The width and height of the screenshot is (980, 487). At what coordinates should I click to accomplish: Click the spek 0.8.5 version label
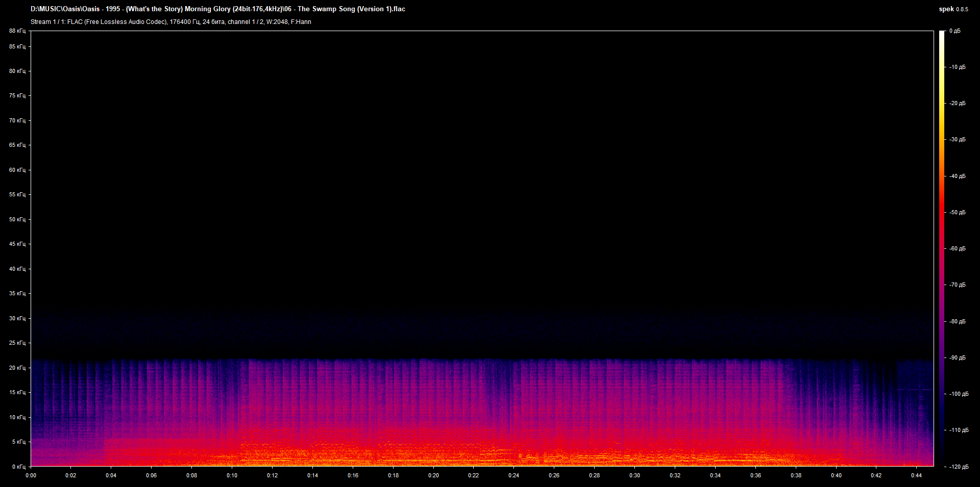pos(953,9)
